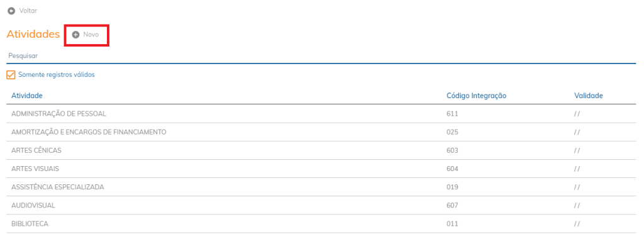The width and height of the screenshot is (644, 234).
Task: Click the Novo button label
Action: pos(91,35)
